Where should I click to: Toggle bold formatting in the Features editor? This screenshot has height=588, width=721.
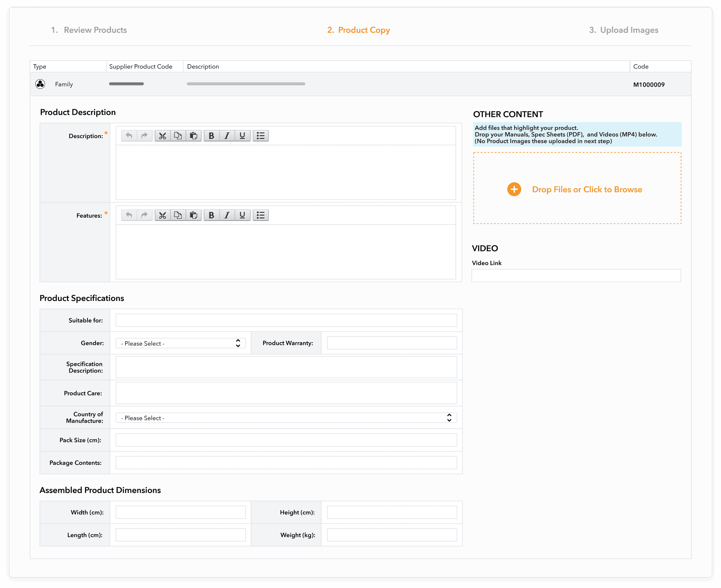(211, 215)
